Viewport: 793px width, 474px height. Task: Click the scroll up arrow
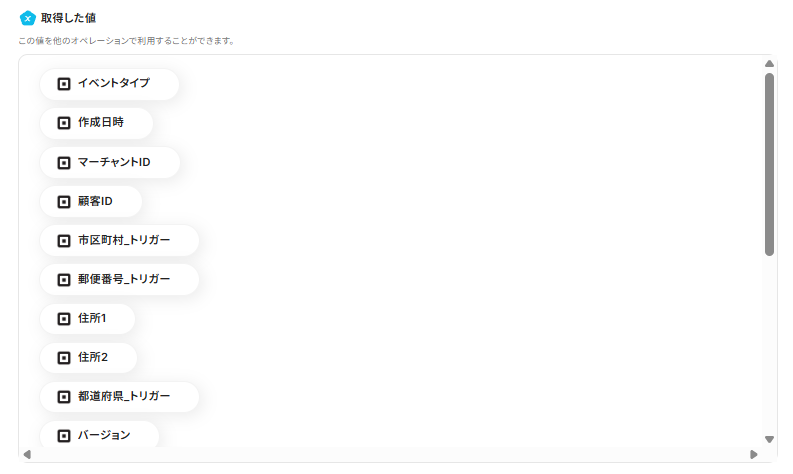pos(769,64)
